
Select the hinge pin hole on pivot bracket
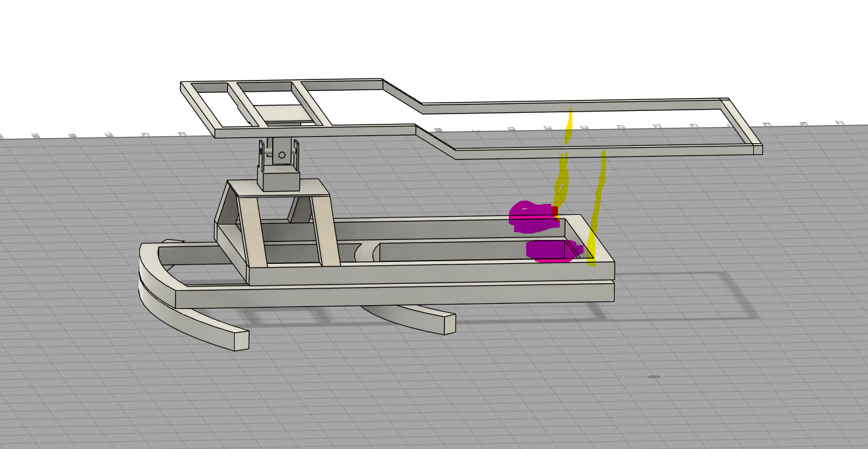tap(281, 155)
